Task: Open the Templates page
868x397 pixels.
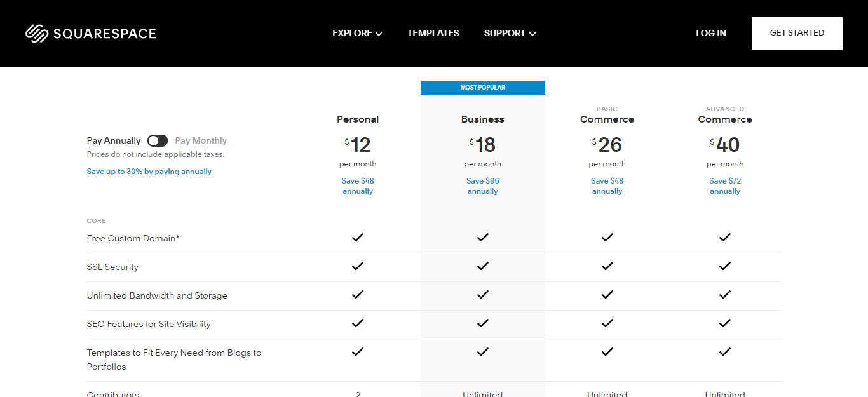Action: pyautogui.click(x=433, y=33)
